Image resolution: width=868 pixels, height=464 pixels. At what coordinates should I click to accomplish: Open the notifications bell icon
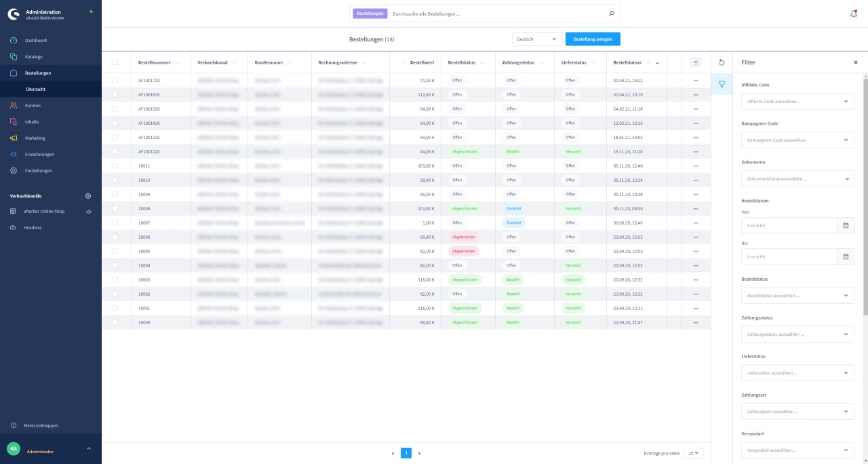point(853,14)
